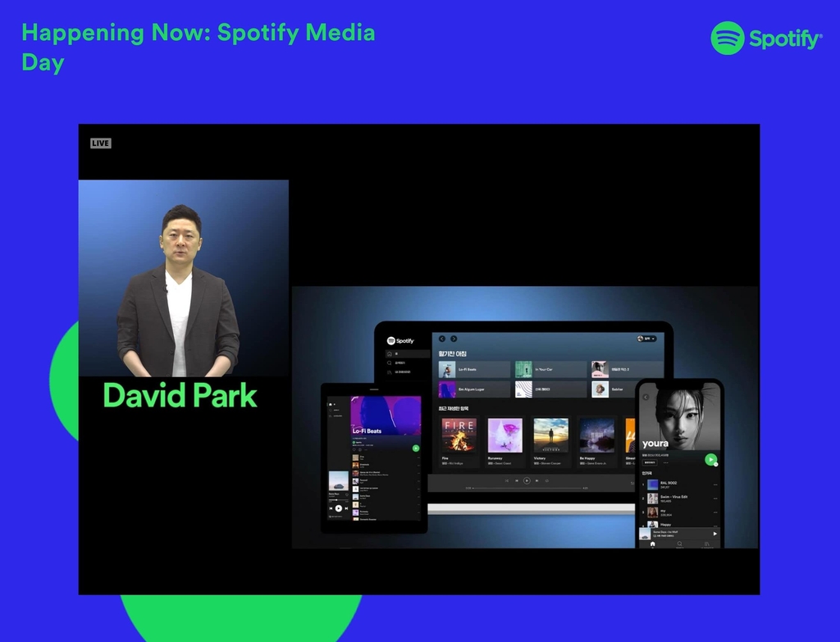The width and height of the screenshot is (840, 642).
Task: Click the Spotify logo in the top-right corner
Action: [766, 39]
